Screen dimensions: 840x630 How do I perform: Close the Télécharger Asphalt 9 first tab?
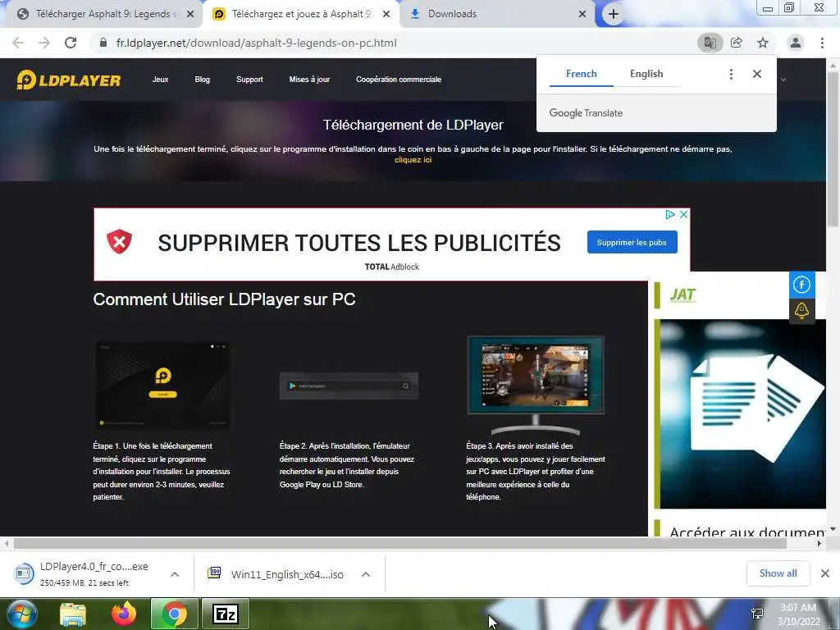tap(190, 15)
